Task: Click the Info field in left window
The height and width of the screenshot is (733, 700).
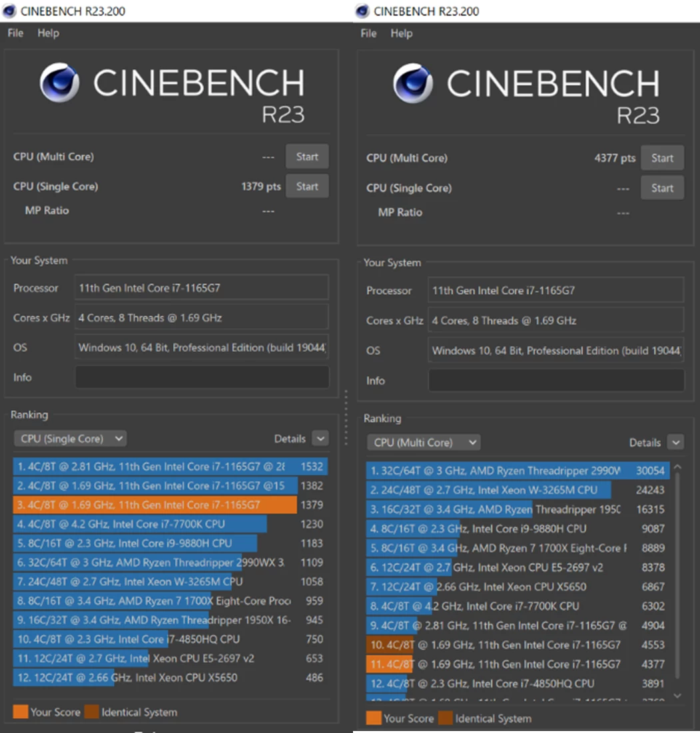Action: (x=202, y=377)
